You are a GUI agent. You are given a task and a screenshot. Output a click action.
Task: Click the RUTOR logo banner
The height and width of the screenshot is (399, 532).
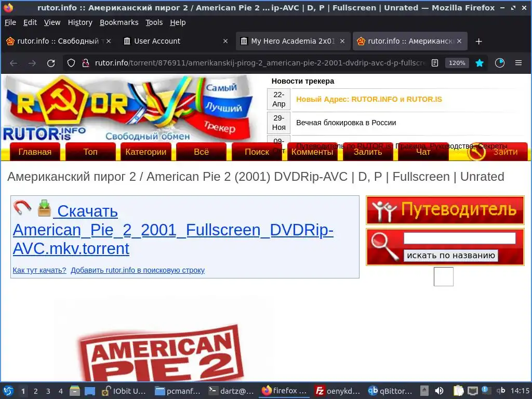pyautogui.click(x=129, y=109)
